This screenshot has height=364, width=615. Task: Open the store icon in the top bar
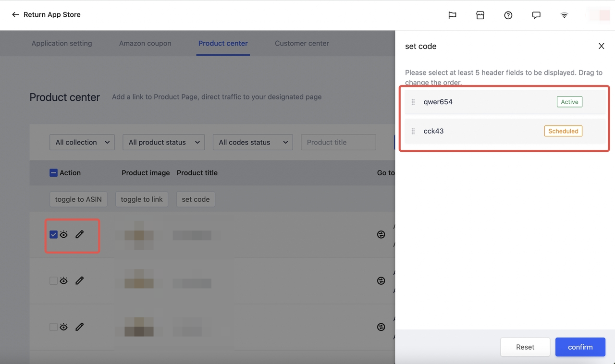pyautogui.click(x=480, y=15)
